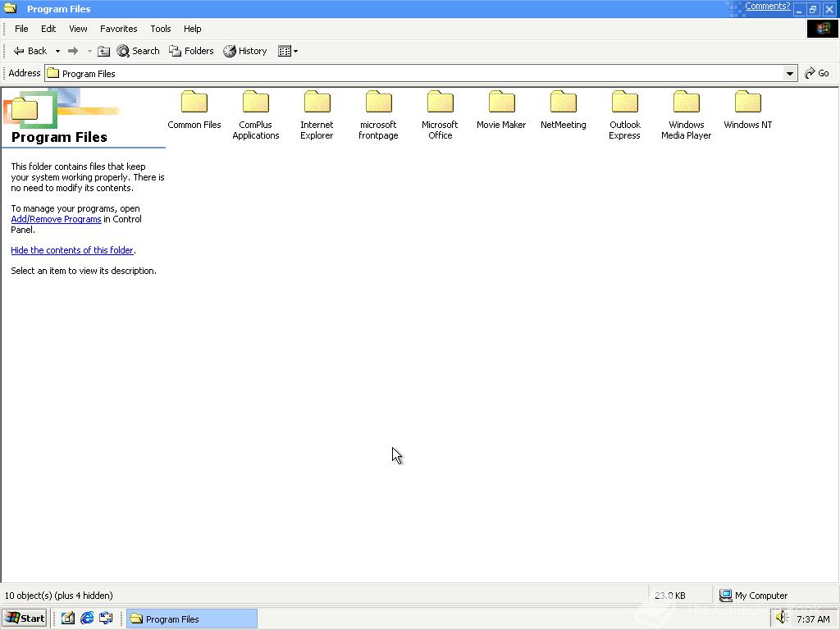840x630 pixels.
Task: Click the Go button
Action: point(817,73)
